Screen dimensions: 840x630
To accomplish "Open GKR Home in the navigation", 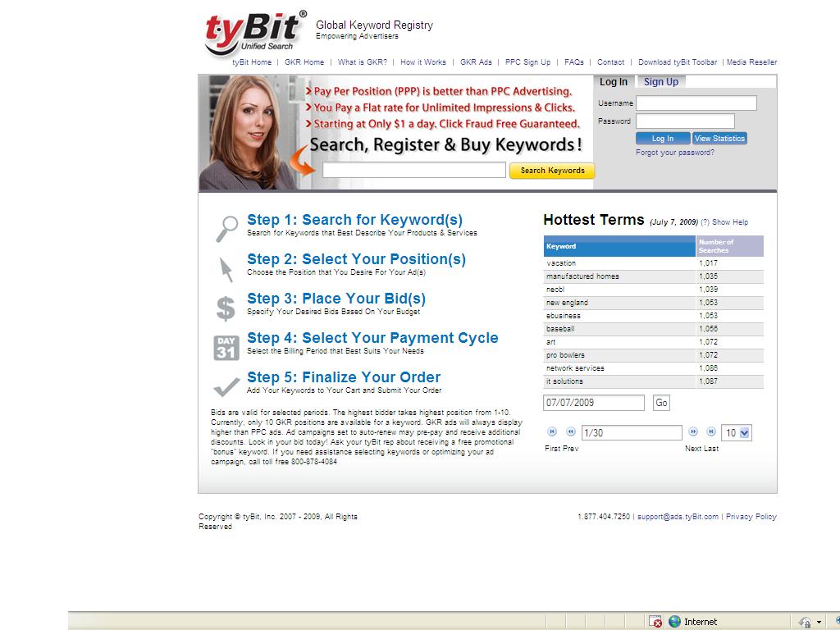I will [x=304, y=62].
